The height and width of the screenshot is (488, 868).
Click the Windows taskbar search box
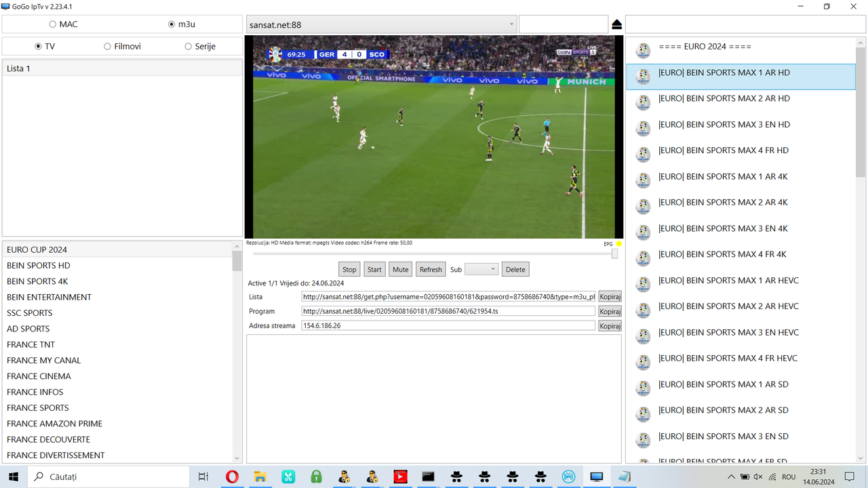(x=108, y=476)
